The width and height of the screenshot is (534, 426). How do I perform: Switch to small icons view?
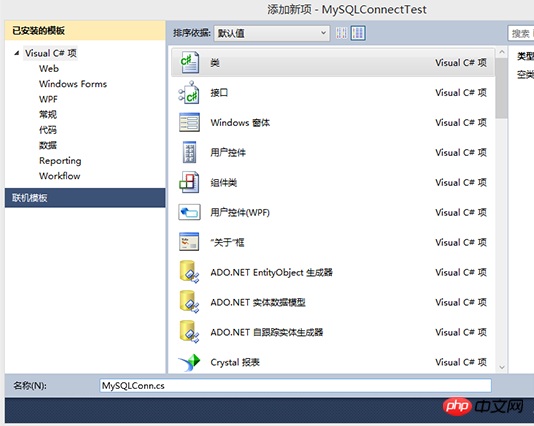(x=341, y=33)
